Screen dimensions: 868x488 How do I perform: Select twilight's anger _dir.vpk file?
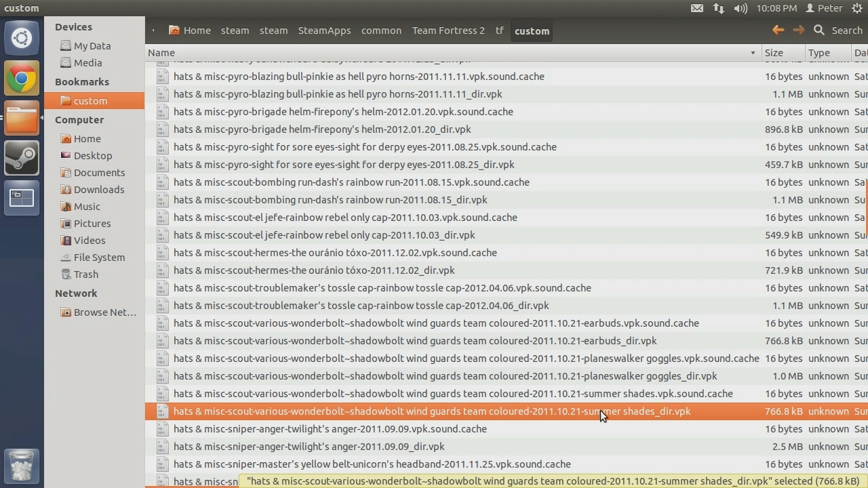tap(309, 447)
